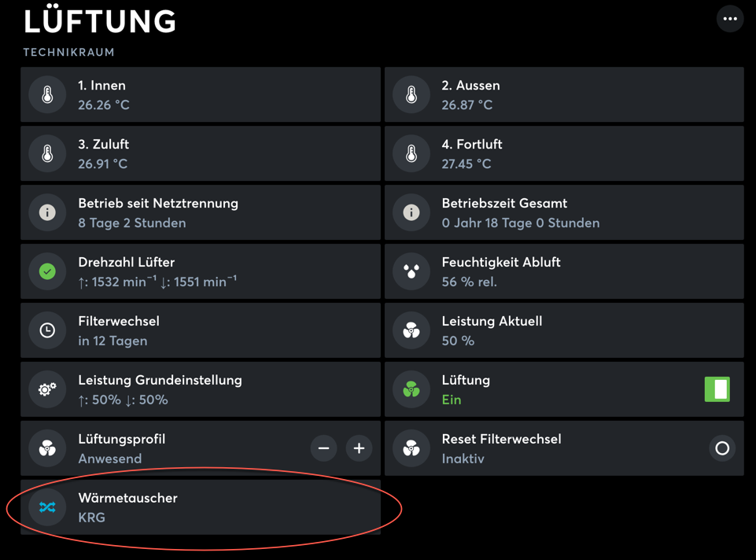Click the Technikraum room label
The image size is (756, 560).
pos(69,53)
